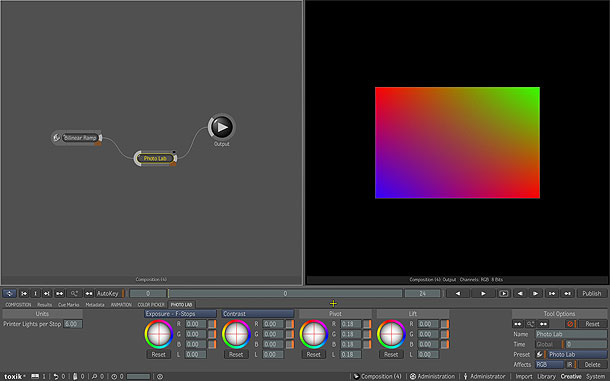Open the Preset Photo Lab dropdown
610x381 pixels.
tap(577, 355)
